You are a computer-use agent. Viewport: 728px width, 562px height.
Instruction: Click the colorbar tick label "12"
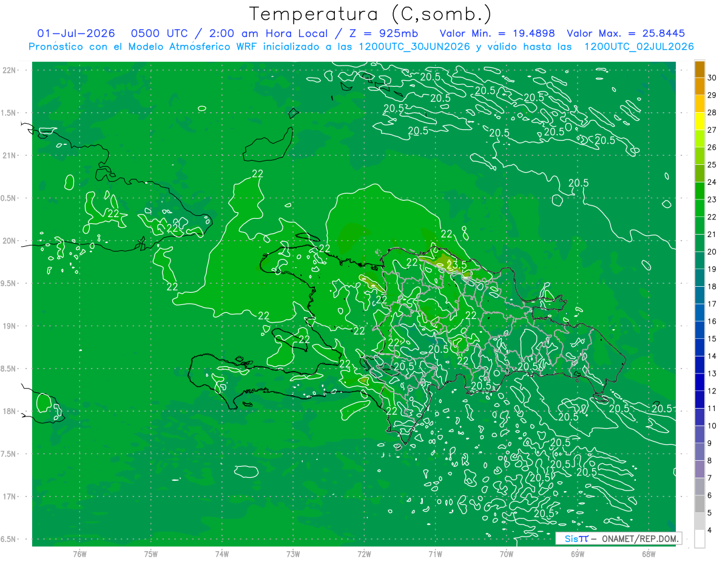[712, 391]
